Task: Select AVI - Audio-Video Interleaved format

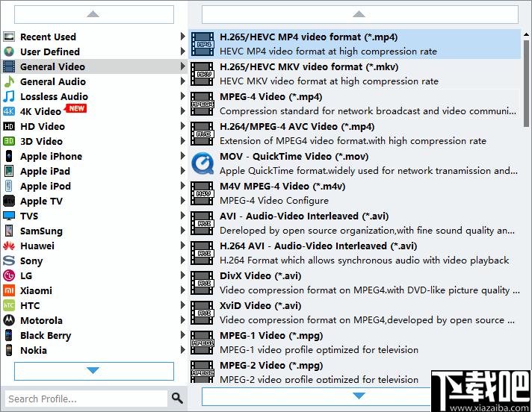Action: coord(355,223)
